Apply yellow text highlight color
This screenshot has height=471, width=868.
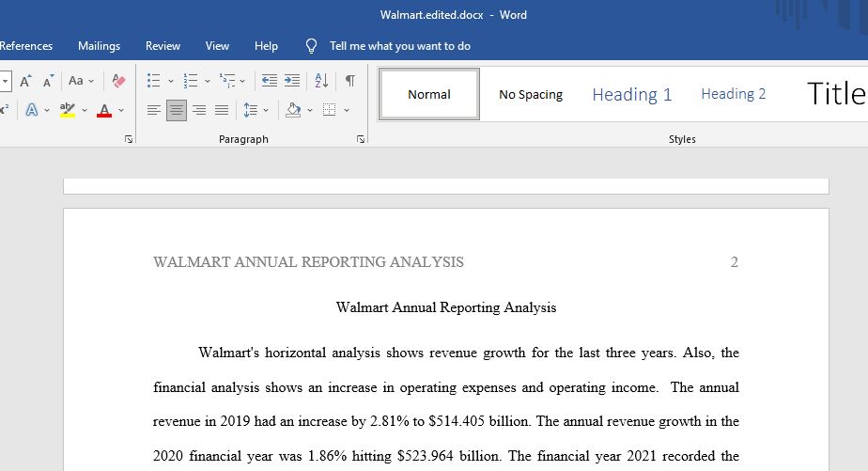pyautogui.click(x=68, y=110)
